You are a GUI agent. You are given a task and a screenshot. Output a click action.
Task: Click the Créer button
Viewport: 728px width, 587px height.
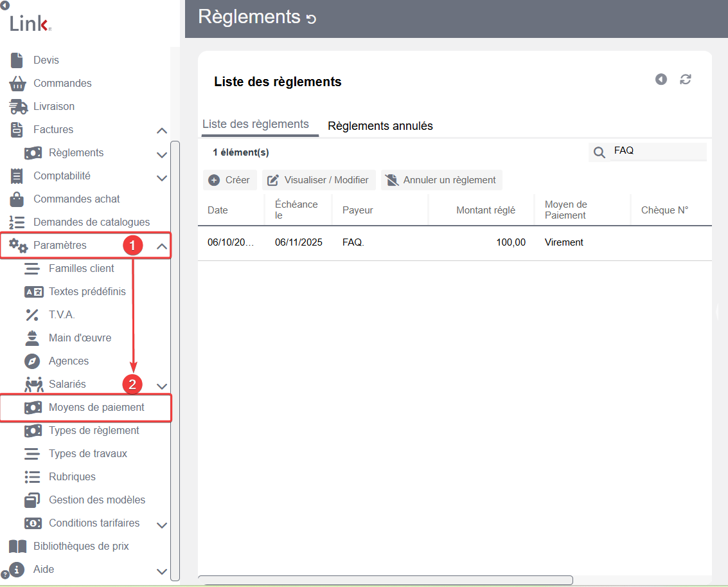coord(230,180)
